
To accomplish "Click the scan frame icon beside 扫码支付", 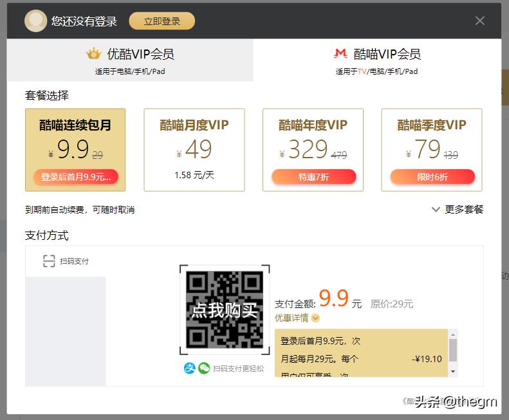I will pyautogui.click(x=49, y=261).
